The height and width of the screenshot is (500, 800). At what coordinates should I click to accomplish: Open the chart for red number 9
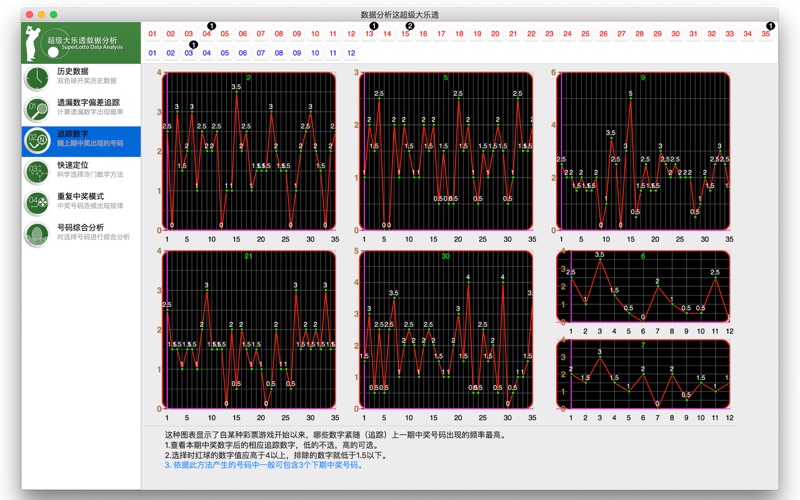[643, 152]
